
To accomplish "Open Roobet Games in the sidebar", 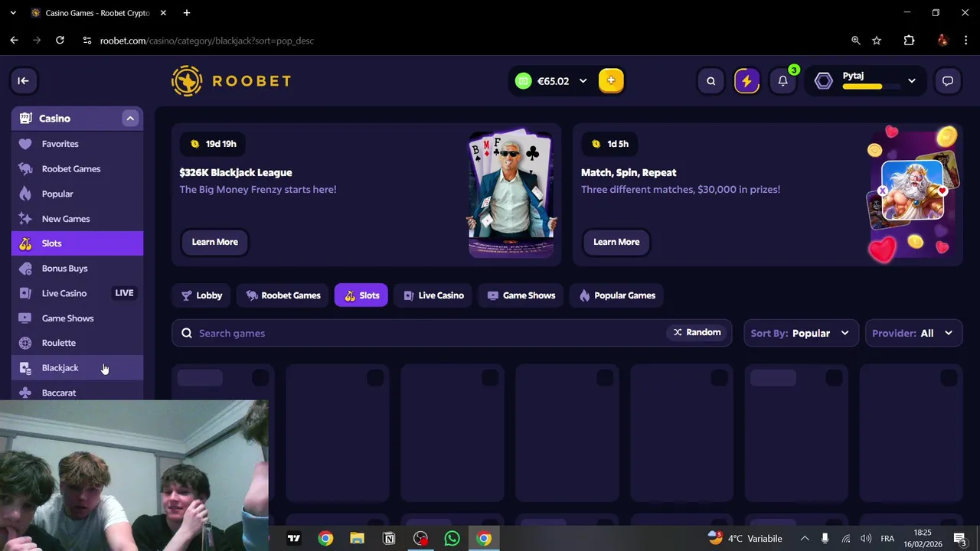I will [77, 168].
